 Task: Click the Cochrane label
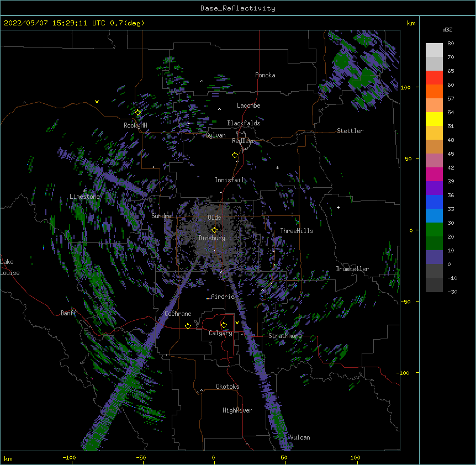(x=178, y=314)
